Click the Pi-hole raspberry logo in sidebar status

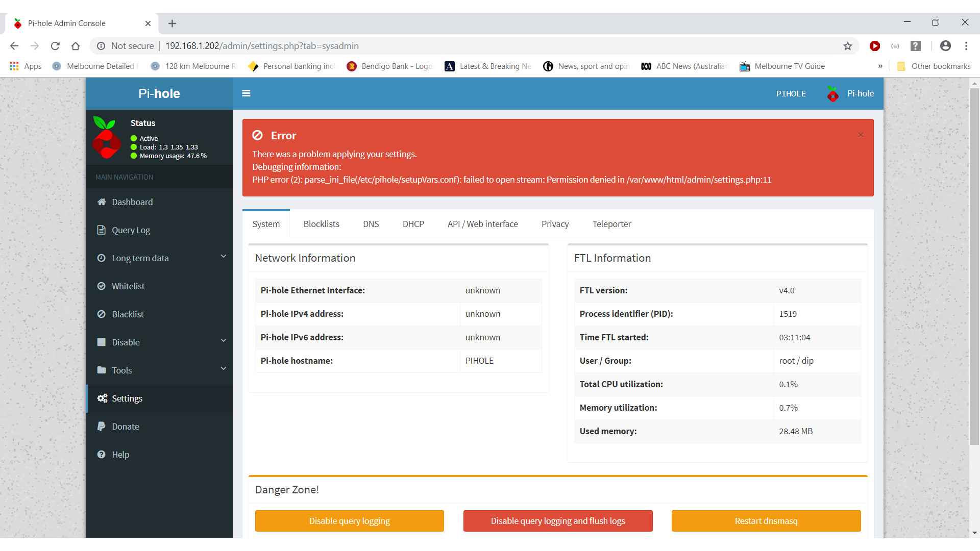[106, 138]
